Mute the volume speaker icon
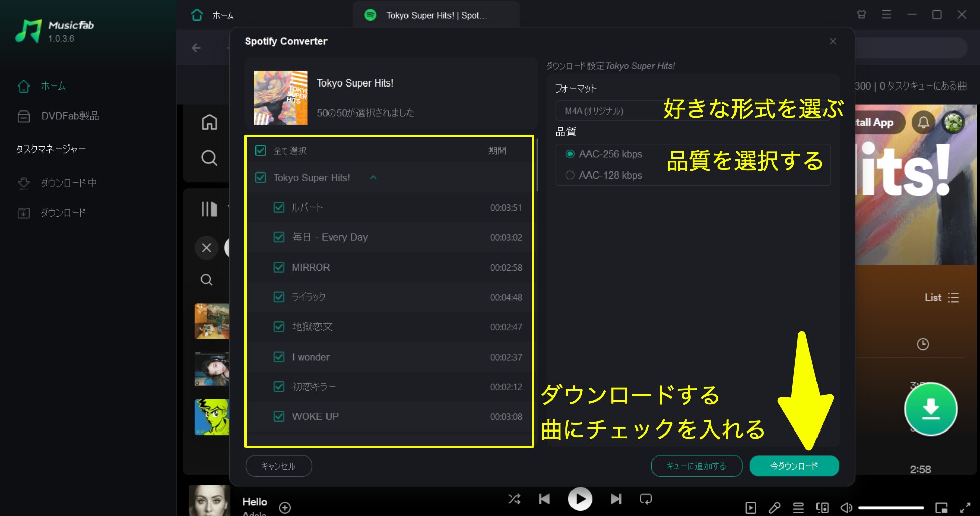 847,508
